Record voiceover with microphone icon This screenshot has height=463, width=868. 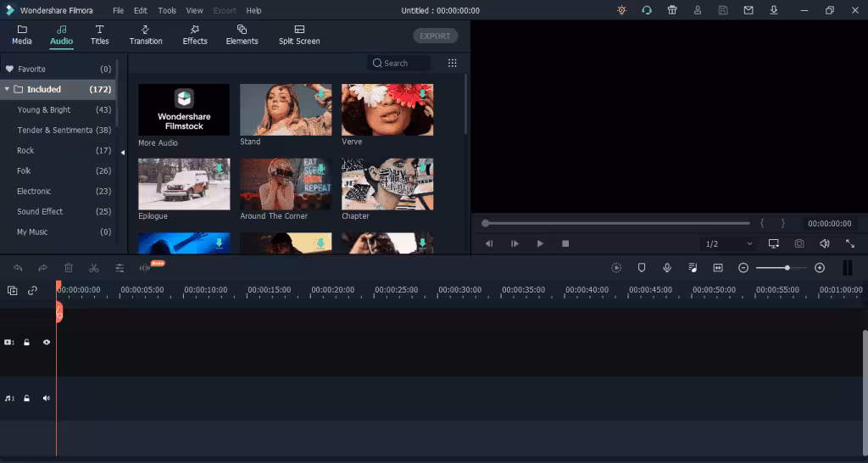pyautogui.click(x=667, y=268)
